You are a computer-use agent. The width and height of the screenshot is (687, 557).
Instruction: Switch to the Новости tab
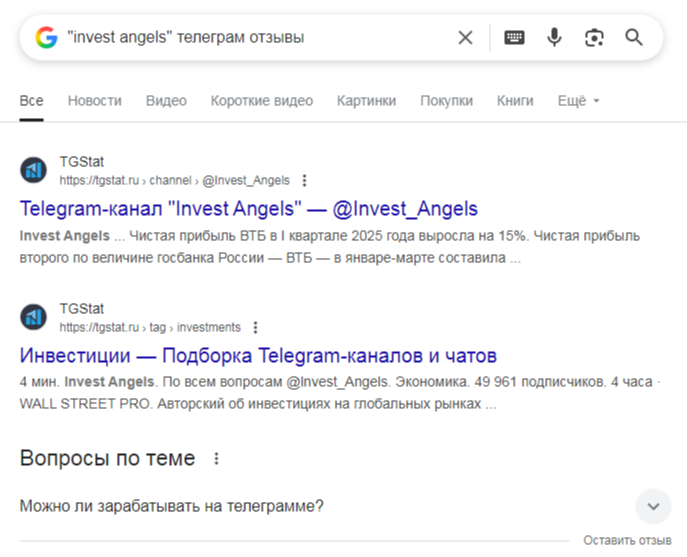[x=95, y=101]
